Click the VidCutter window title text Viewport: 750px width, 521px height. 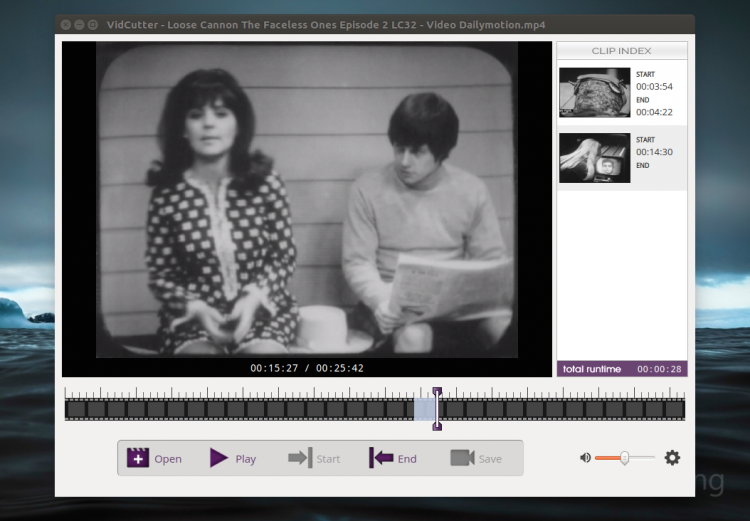326,25
